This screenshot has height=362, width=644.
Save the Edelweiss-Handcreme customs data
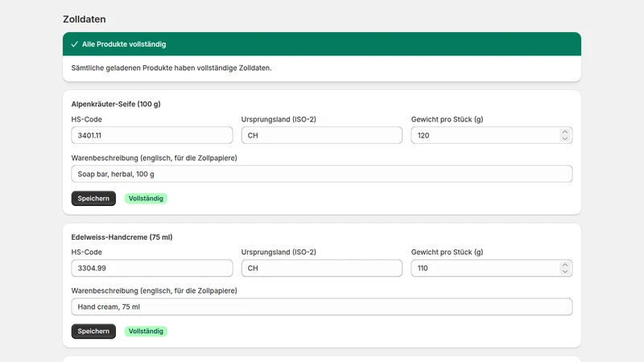tap(93, 331)
